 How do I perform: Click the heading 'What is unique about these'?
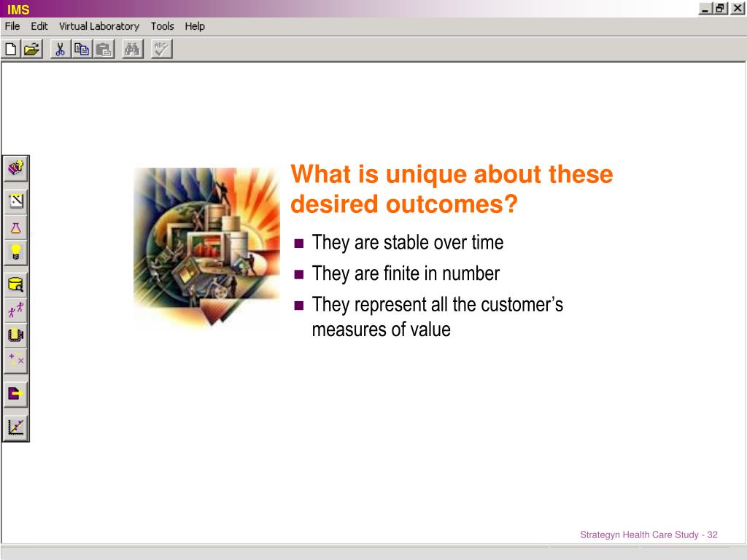point(452,174)
